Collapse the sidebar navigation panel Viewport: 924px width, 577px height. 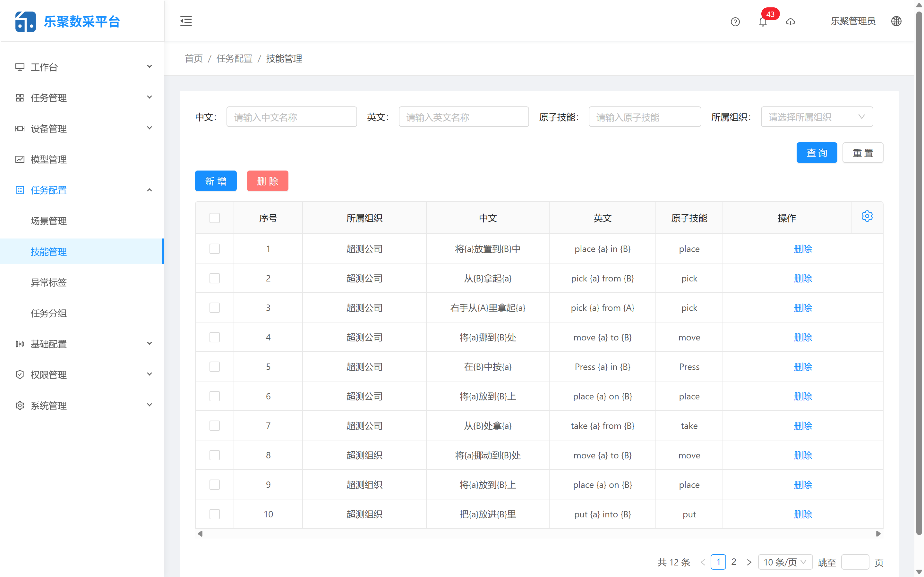[x=186, y=21]
